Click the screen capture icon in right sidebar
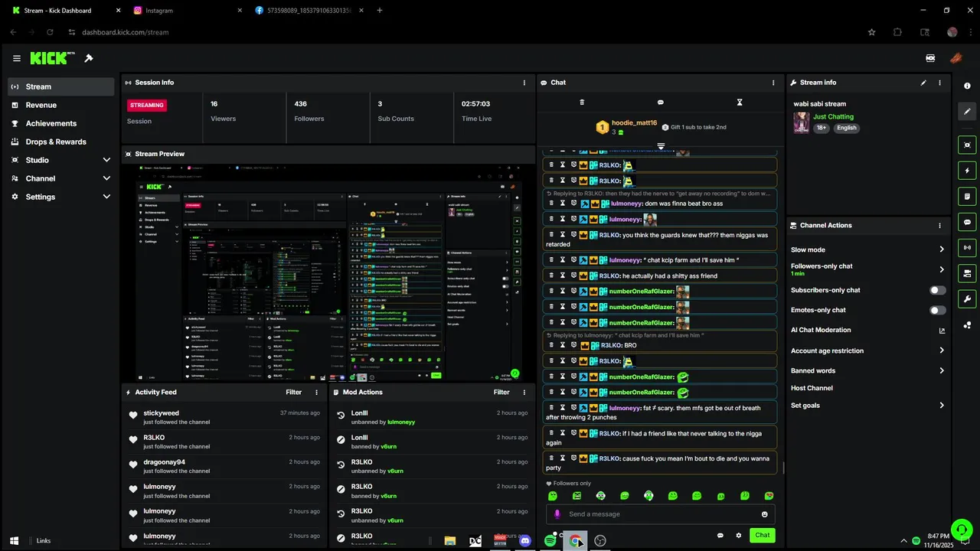Viewport: 980px width, 551px height. click(967, 145)
